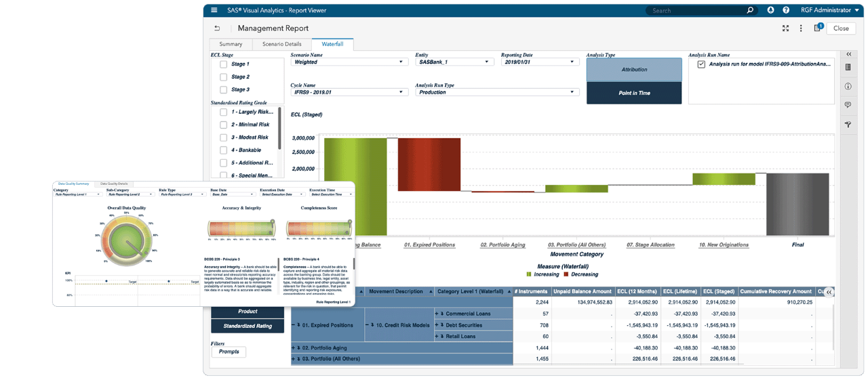Click the Increasing legend color swatch
This screenshot has width=868, height=380.
(x=529, y=274)
